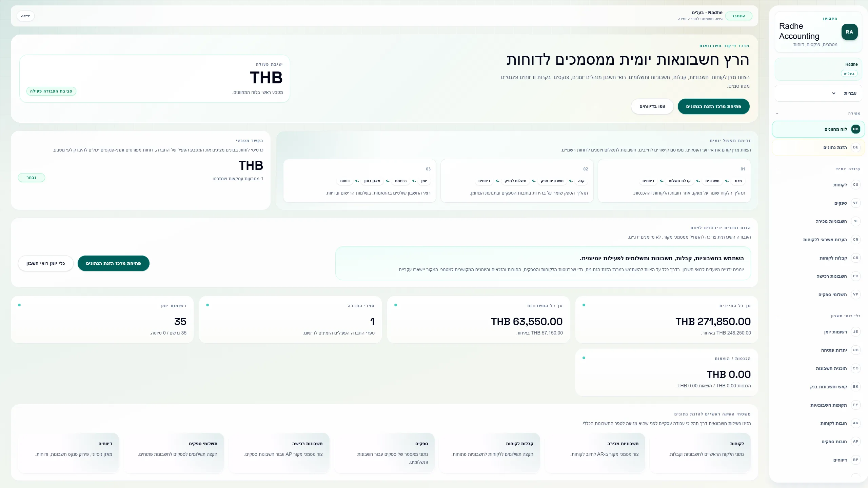Click the THB 271,850.00 receivables total
The width and height of the screenshot is (868, 488).
[x=713, y=321]
